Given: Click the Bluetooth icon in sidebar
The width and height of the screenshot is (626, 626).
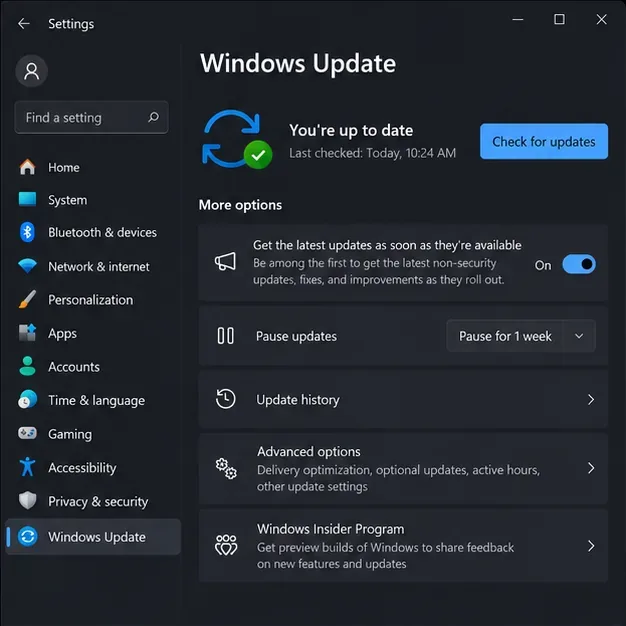Looking at the screenshot, I should pos(27,232).
